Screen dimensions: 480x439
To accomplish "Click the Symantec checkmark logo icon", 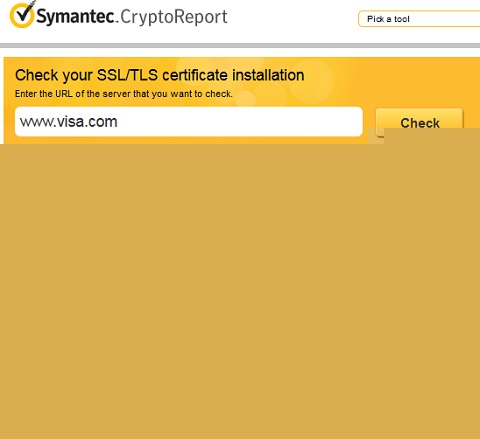I will 22,14.
